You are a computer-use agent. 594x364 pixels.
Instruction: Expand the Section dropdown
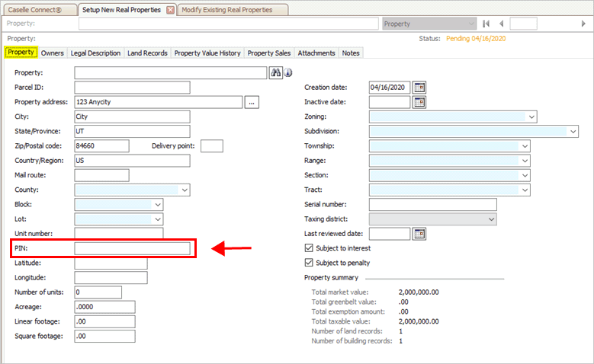click(525, 175)
